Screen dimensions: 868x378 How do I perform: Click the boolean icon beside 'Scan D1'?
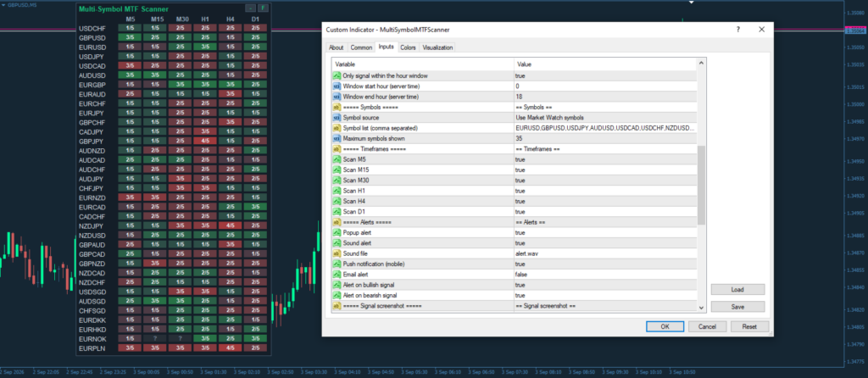tap(337, 212)
